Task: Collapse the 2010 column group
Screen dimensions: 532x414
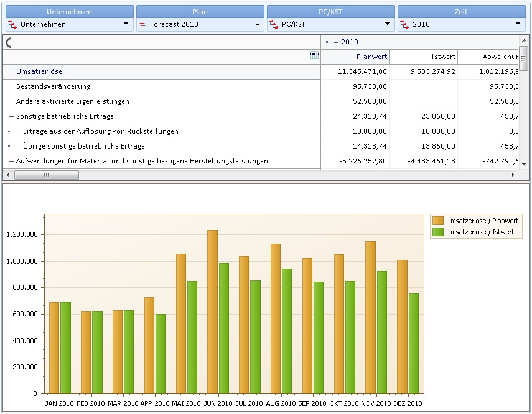Action: (336, 42)
